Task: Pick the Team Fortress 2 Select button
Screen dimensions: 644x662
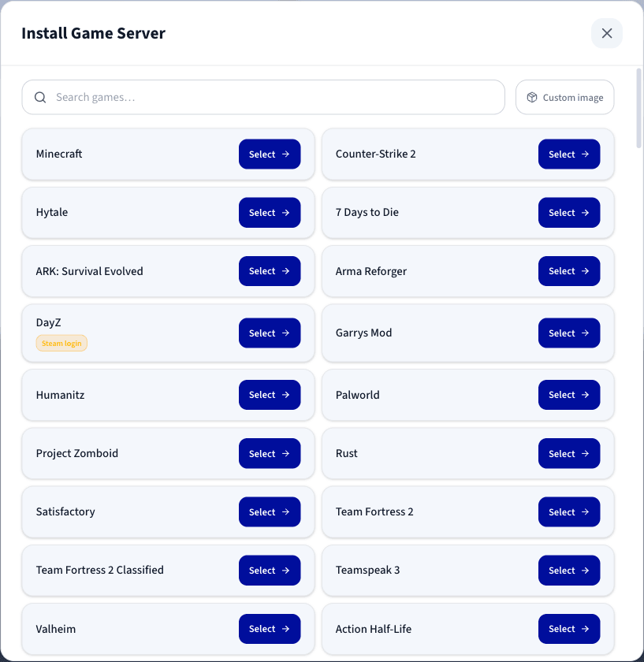Action: [569, 511]
